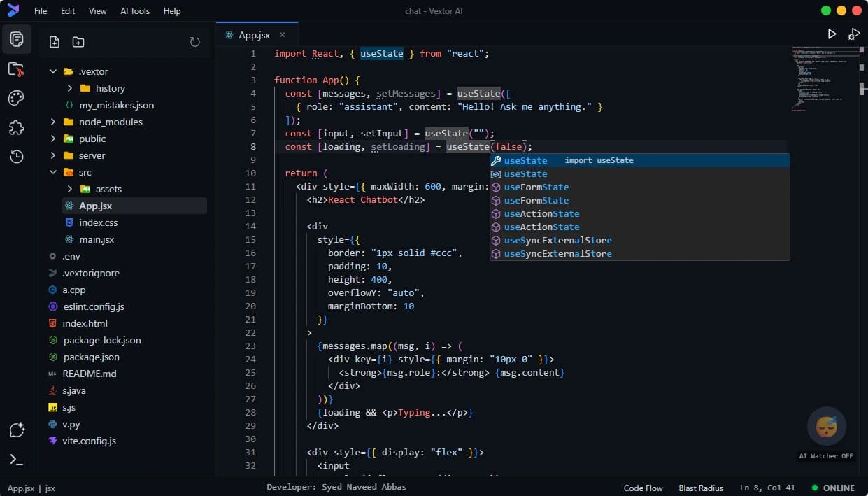Expand the history folder

[x=70, y=88]
